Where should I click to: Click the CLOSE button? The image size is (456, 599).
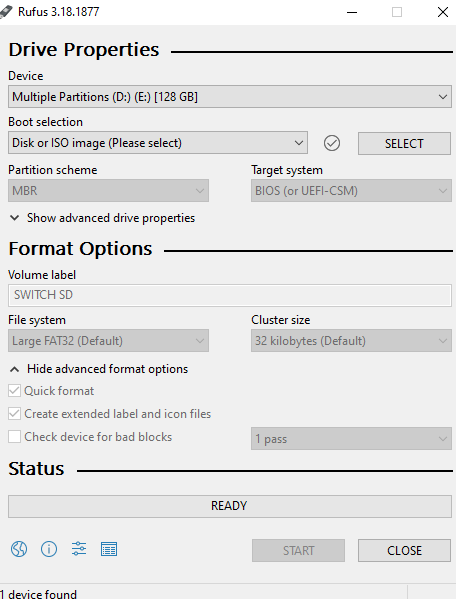pyautogui.click(x=404, y=550)
